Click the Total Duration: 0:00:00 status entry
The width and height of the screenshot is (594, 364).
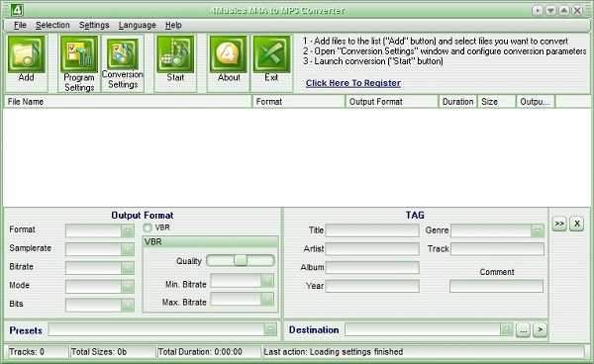(200, 352)
